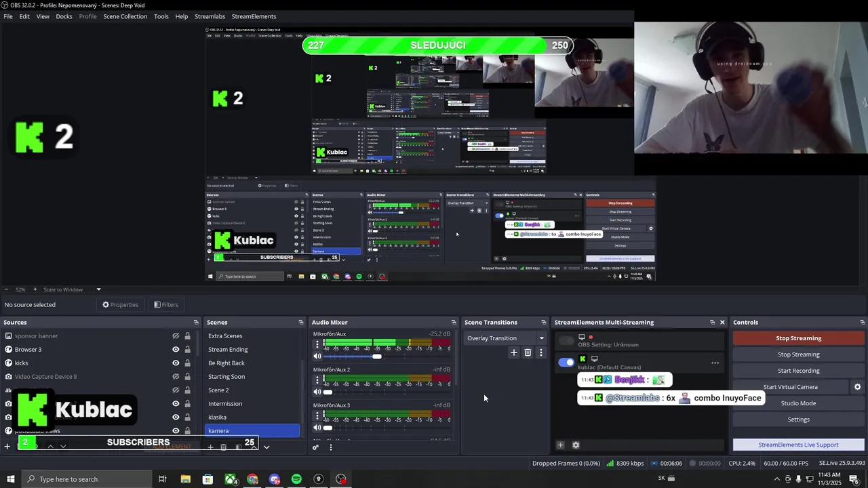Undock the Audio Mixer panel

[x=454, y=323]
